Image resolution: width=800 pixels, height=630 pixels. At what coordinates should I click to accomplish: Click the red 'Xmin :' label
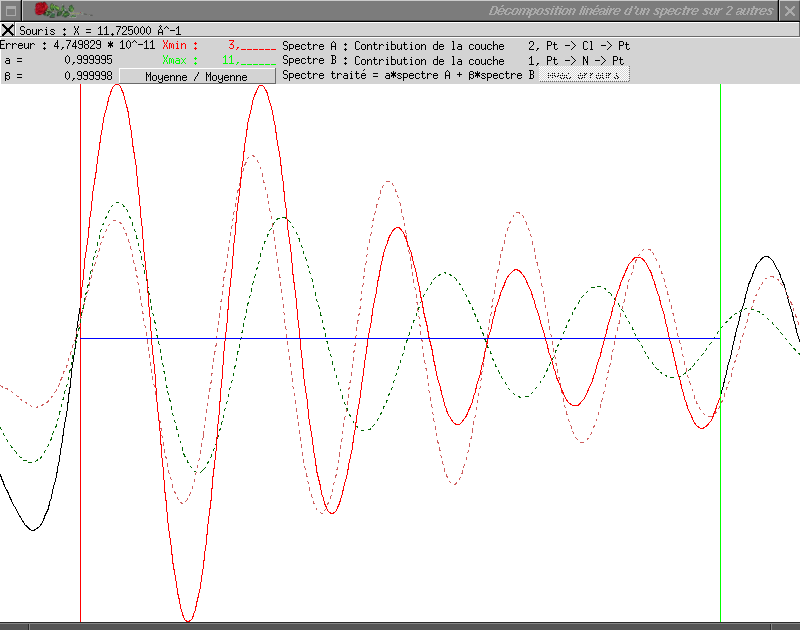(180, 45)
